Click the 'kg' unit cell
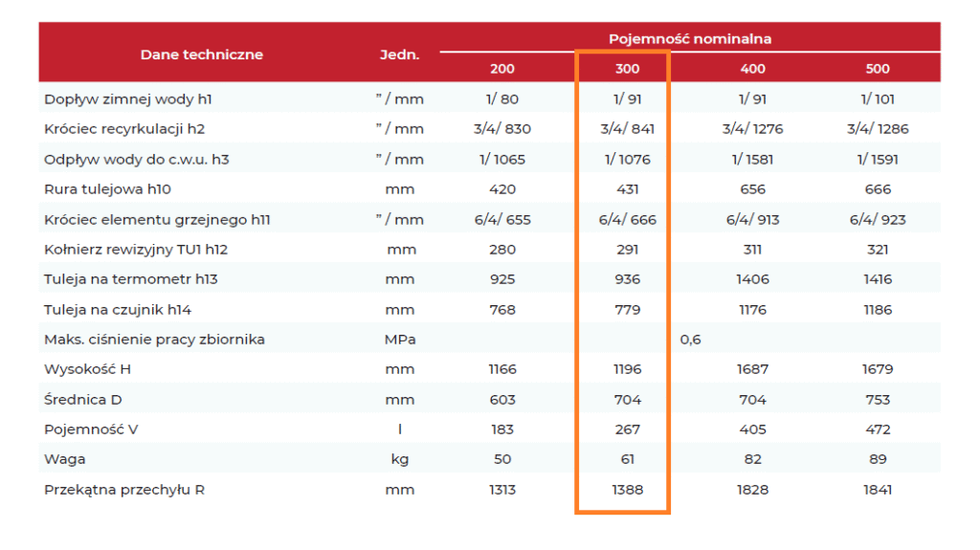Screen dimensions: 980x550 click(400, 459)
